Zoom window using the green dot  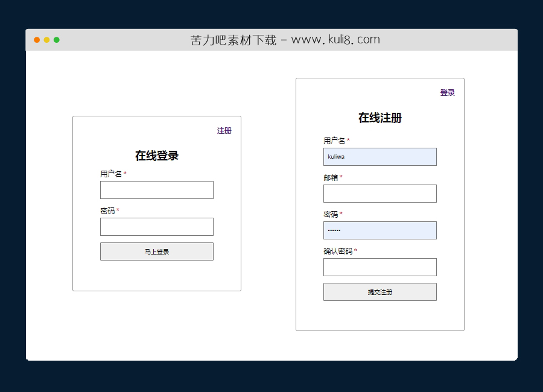pos(56,39)
